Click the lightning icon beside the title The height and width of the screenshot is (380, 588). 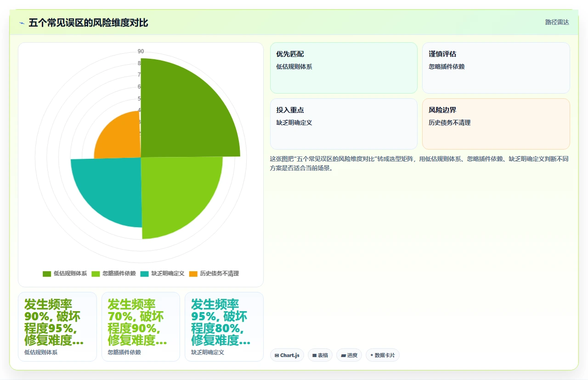click(x=22, y=23)
